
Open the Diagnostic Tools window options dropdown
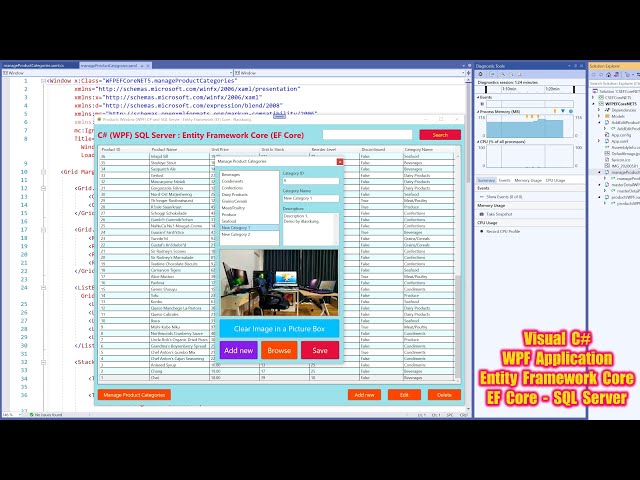(569, 66)
